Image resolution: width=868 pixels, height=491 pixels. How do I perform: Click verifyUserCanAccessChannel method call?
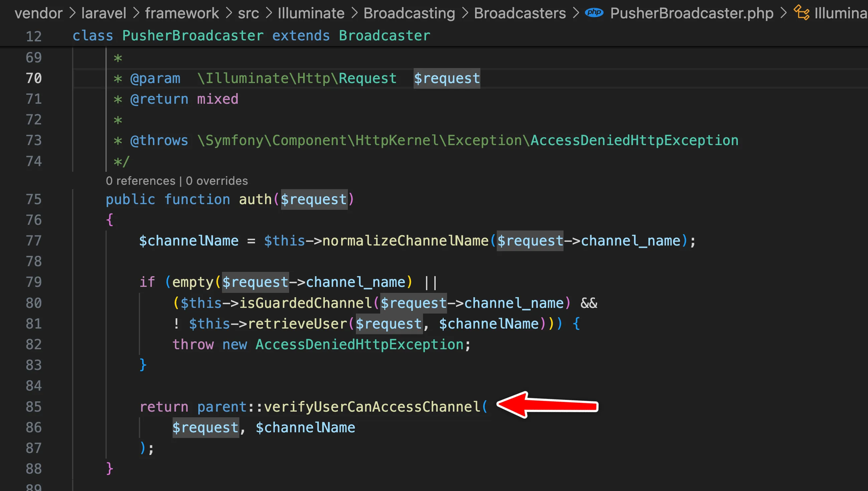(x=372, y=407)
